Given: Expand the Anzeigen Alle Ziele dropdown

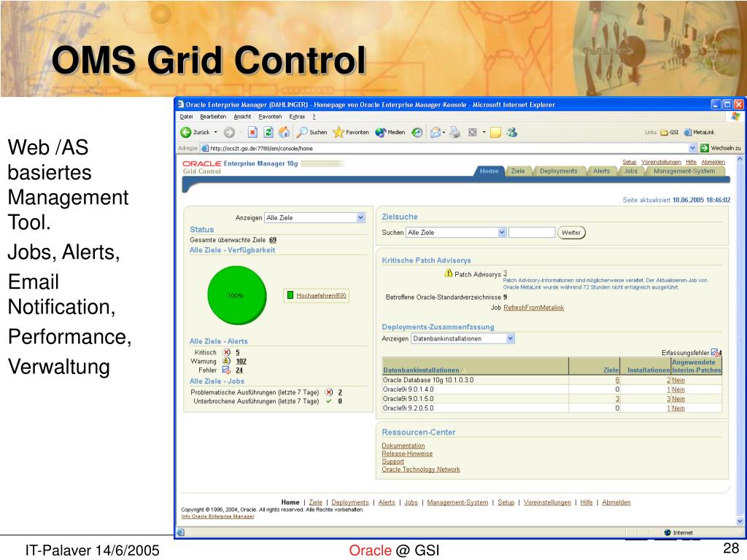Looking at the screenshot, I should click(x=360, y=217).
